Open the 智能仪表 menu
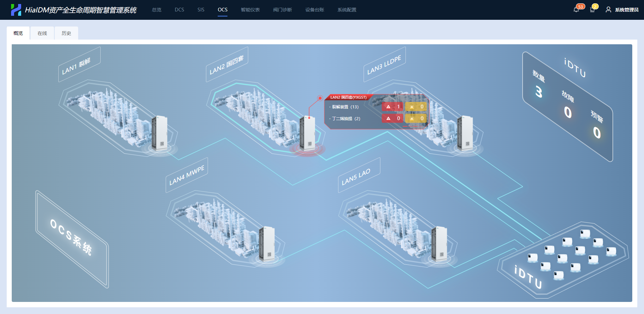Image resolution: width=644 pixels, height=314 pixels. click(250, 10)
